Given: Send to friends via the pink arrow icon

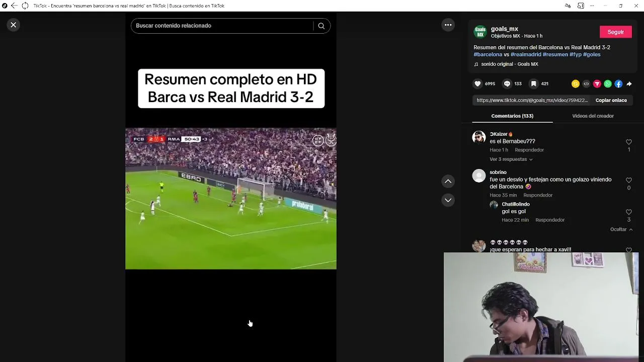Looking at the screenshot, I should coord(597,84).
